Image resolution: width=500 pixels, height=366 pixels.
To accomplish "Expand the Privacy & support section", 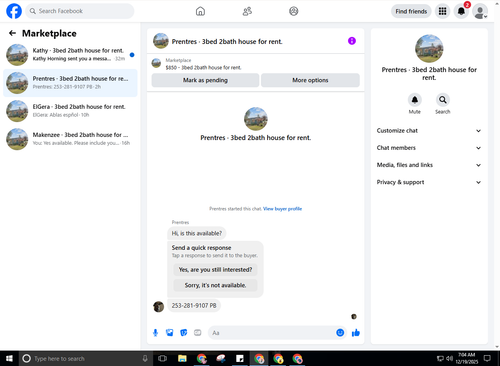I will point(429,182).
